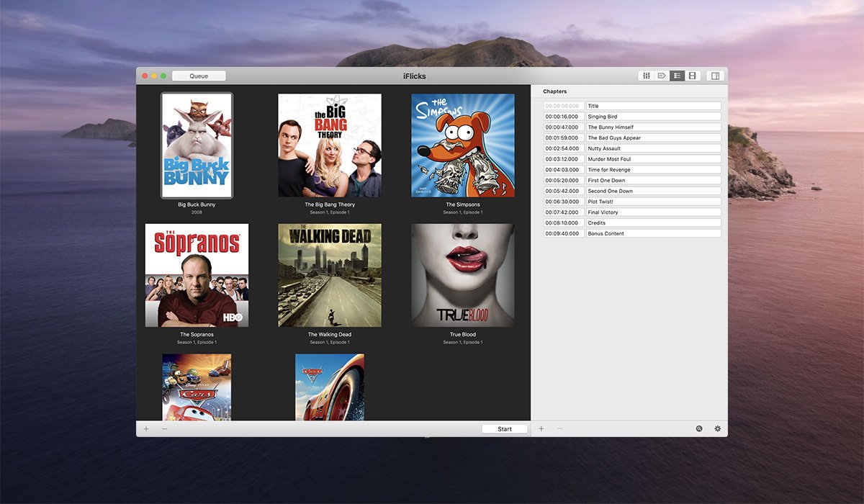Select The Simpsons cover artwork
The image size is (864, 504).
(x=463, y=145)
